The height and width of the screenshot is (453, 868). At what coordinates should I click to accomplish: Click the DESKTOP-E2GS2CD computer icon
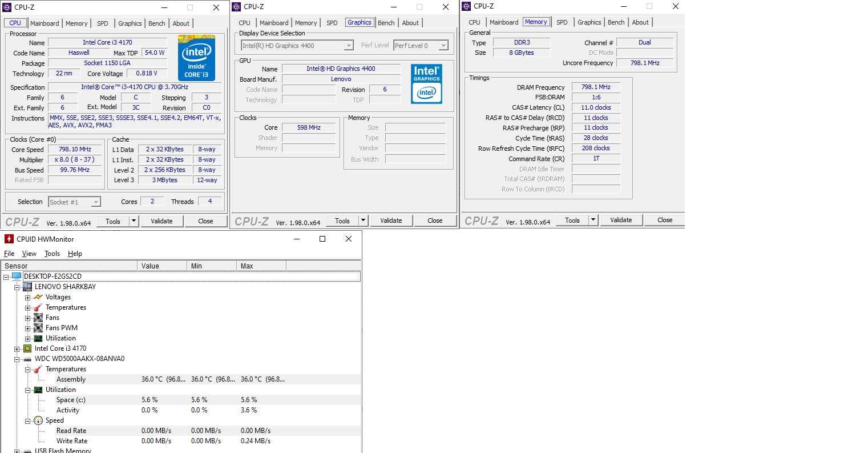(x=16, y=276)
